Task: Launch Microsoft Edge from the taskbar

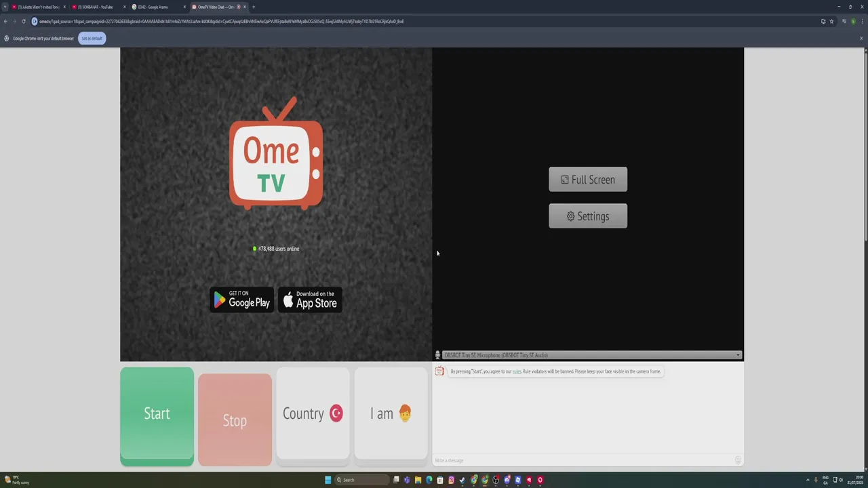Action: coord(429,480)
